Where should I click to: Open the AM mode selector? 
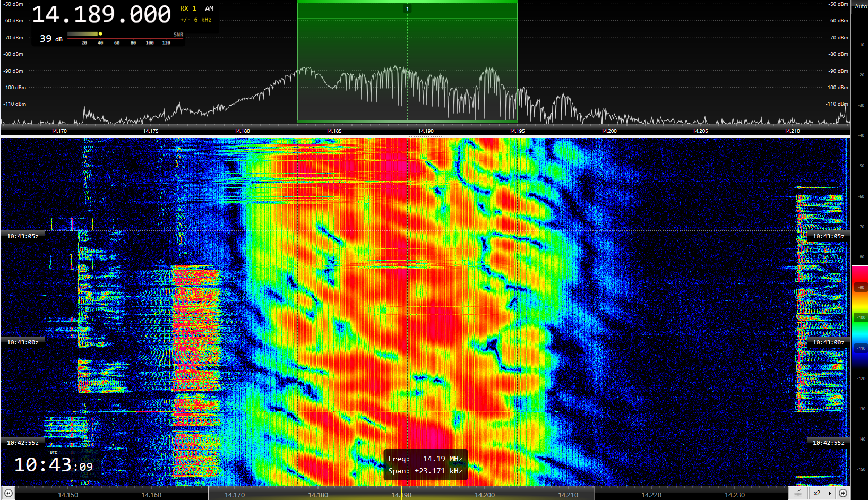(x=209, y=8)
